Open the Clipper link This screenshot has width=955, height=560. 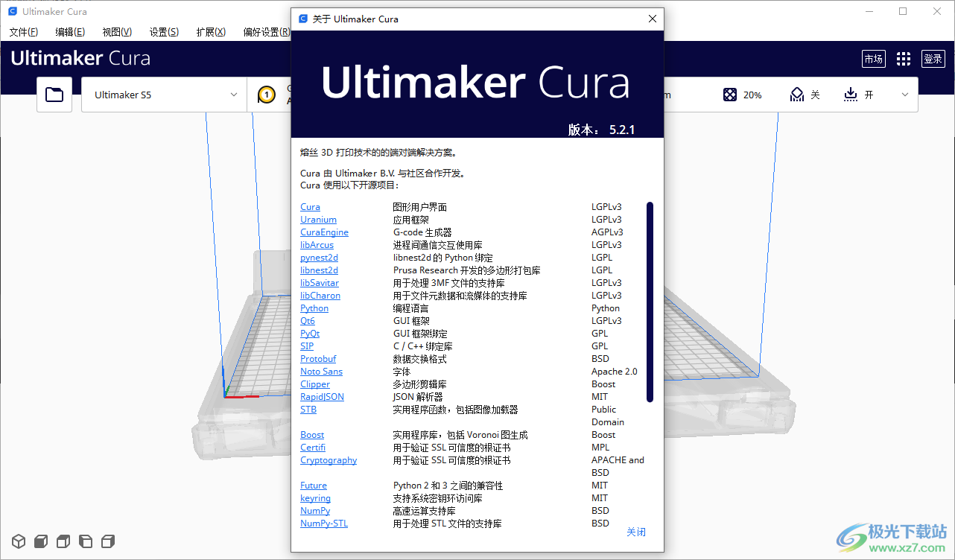[x=315, y=384]
